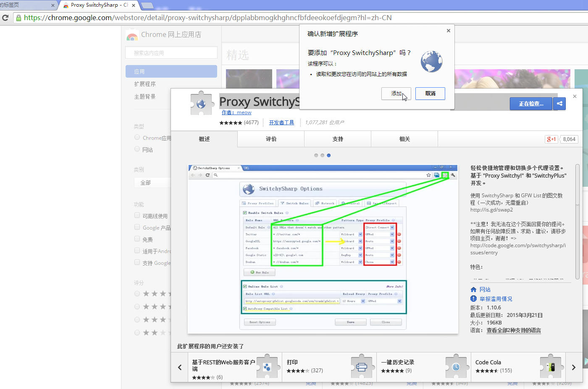Show previous related extensions
The image size is (588, 389).
click(x=180, y=367)
